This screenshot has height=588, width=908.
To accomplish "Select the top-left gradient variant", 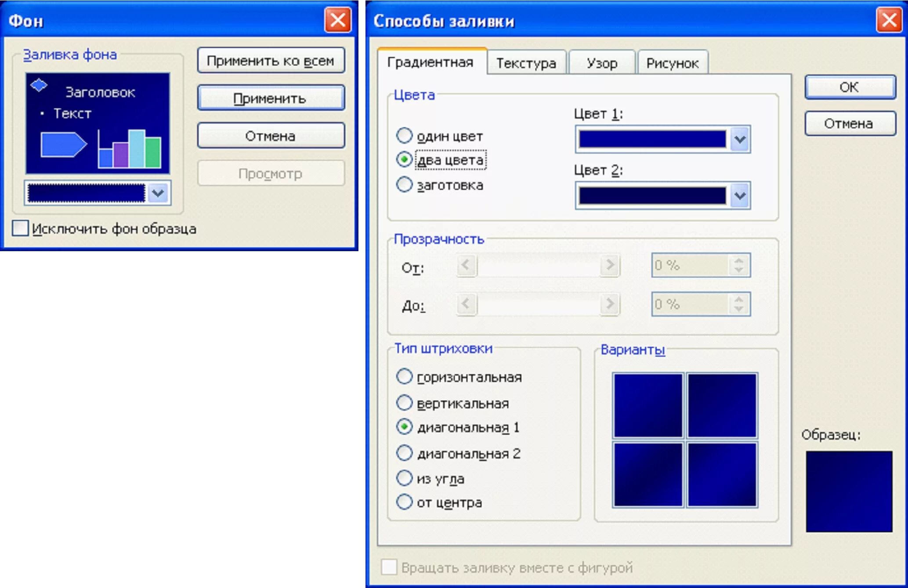I will coord(648,405).
